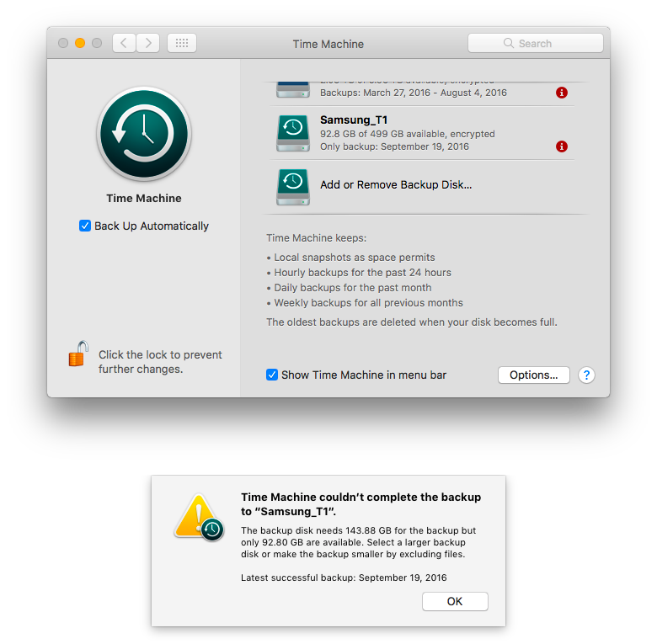Image resolution: width=657 pixels, height=644 pixels.
Task: Click 'Local snapshots as space permits' line
Action: (355, 258)
